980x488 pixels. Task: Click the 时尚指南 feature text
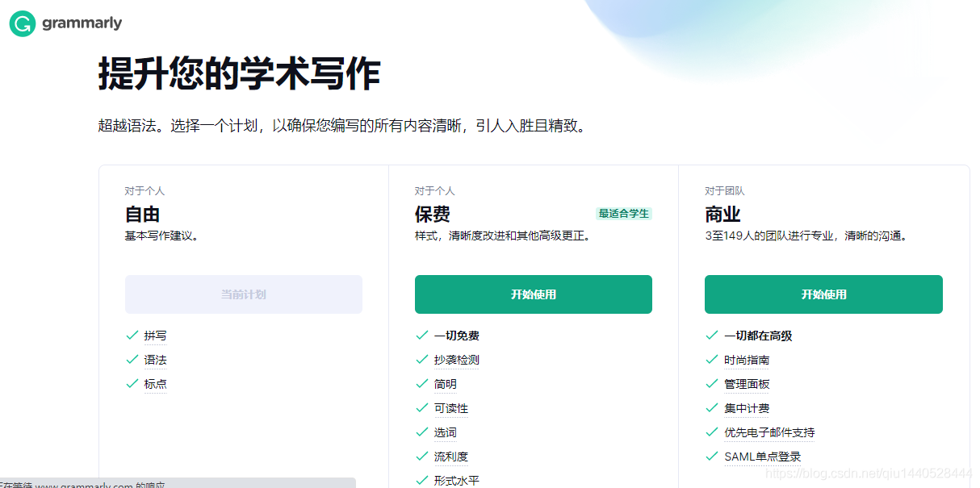coord(747,360)
